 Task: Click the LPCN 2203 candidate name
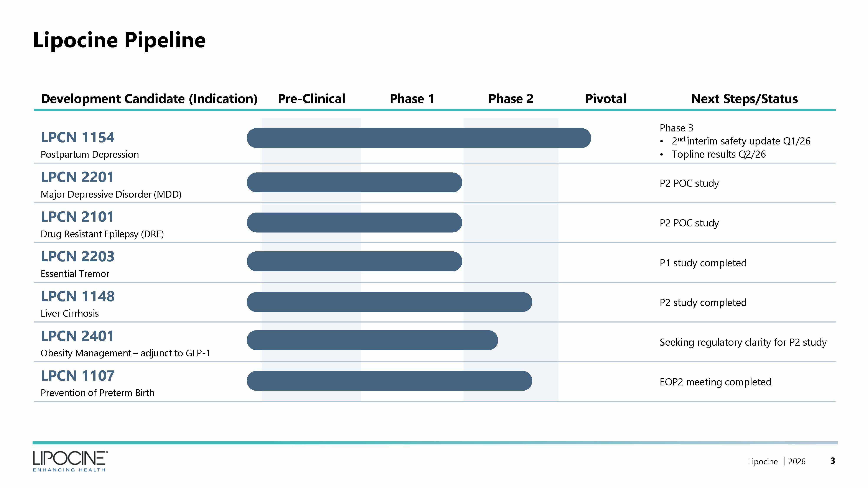[77, 257]
